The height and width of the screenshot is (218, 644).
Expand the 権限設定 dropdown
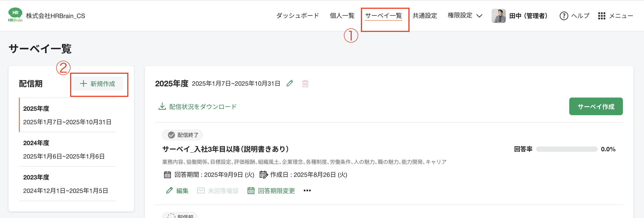[x=464, y=16]
